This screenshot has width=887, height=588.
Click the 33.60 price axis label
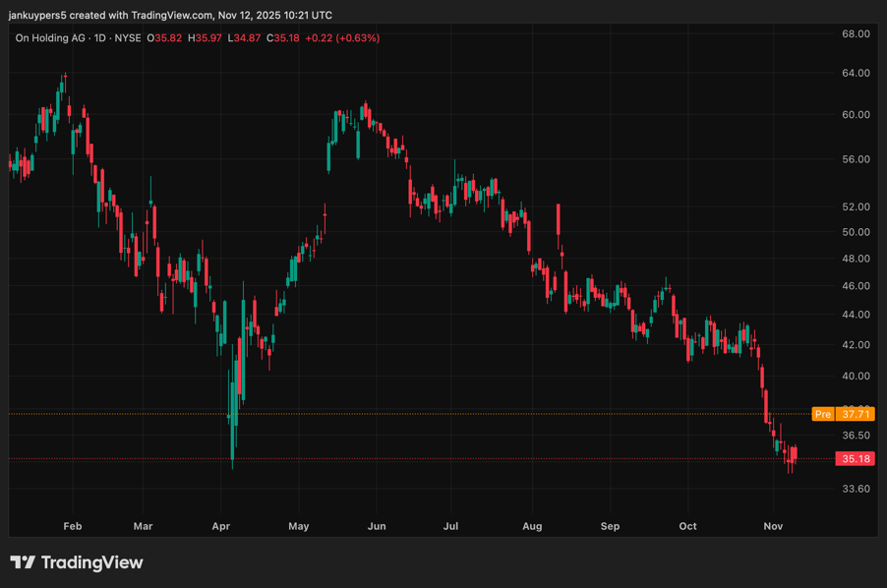856,489
